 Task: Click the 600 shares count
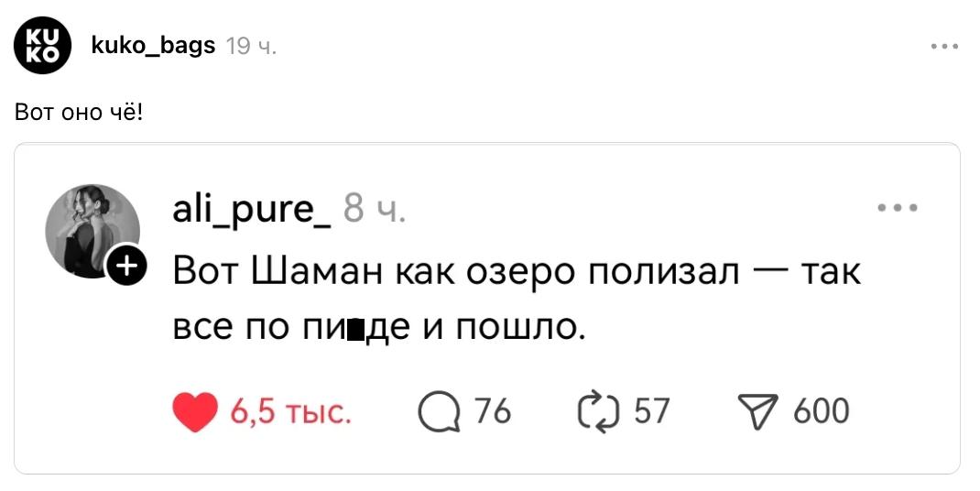[821, 411]
